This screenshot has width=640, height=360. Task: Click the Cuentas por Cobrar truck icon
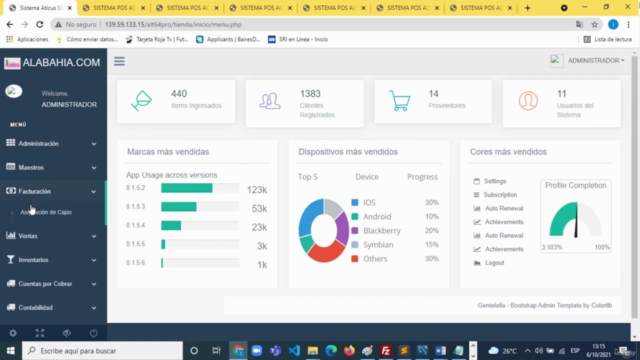(x=11, y=283)
